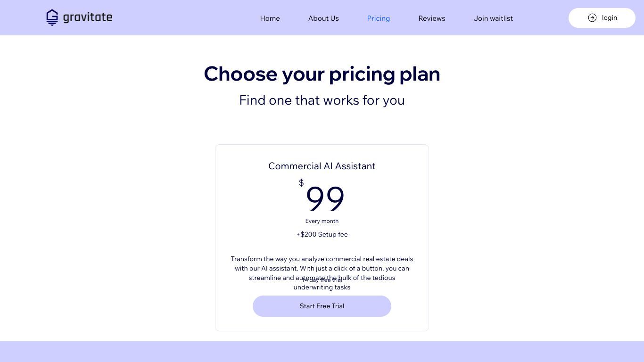Click the dollar sign symbol

point(301,182)
